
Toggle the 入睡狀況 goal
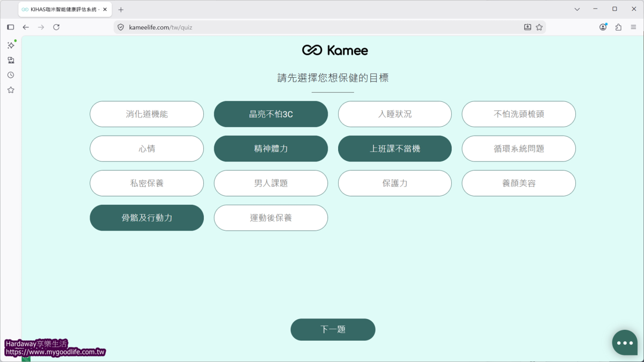(395, 114)
